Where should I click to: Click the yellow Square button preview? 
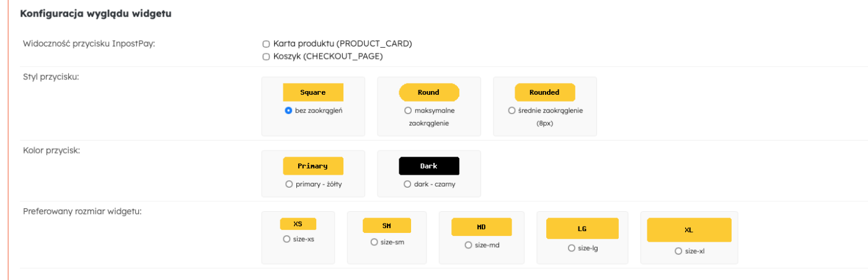point(313,92)
